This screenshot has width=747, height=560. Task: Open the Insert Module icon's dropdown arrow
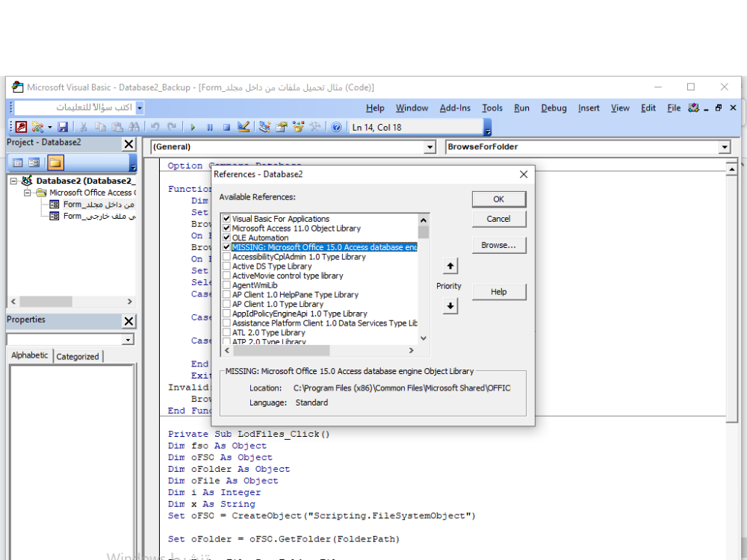click(x=49, y=127)
